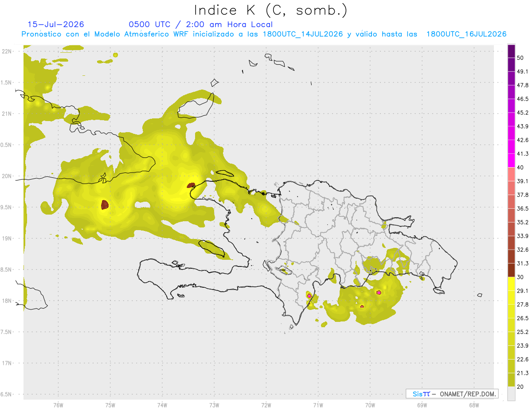
Task: Click the bright yellow swatch between 29.1 and 30
Action: (x=511, y=284)
